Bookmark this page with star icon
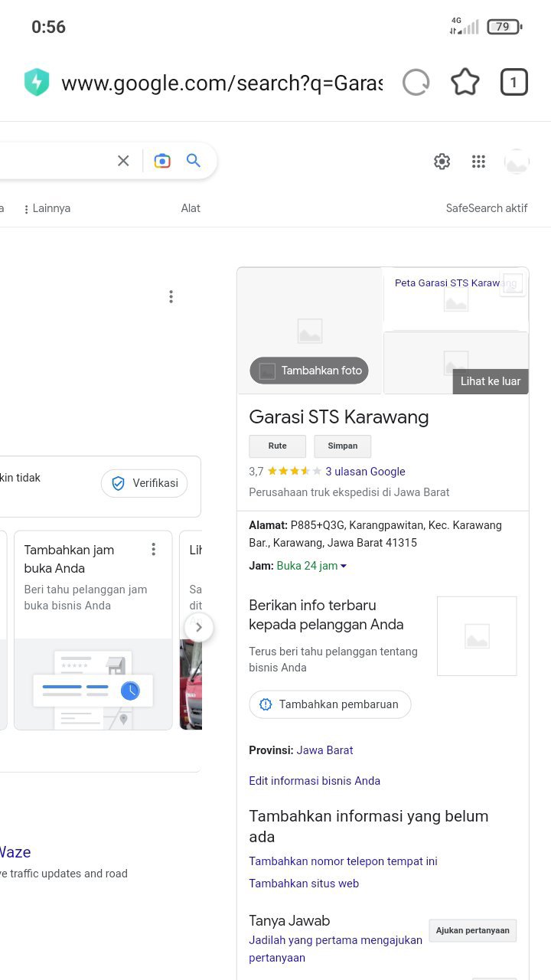 (465, 82)
